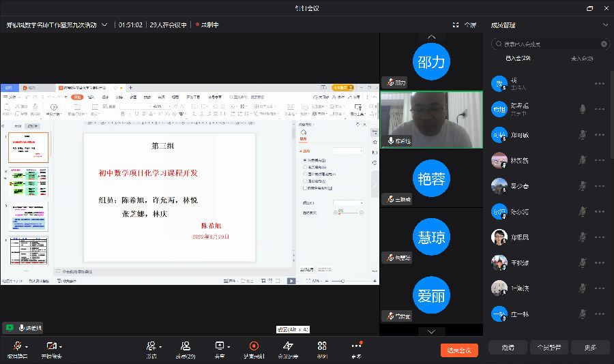The width and height of the screenshot is (614, 364).
Task: Click the red End Meeting button
Action: 459,350
